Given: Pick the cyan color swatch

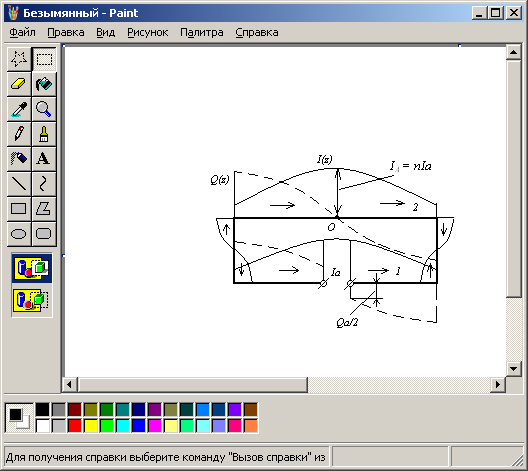Looking at the screenshot, I should coord(123,426).
